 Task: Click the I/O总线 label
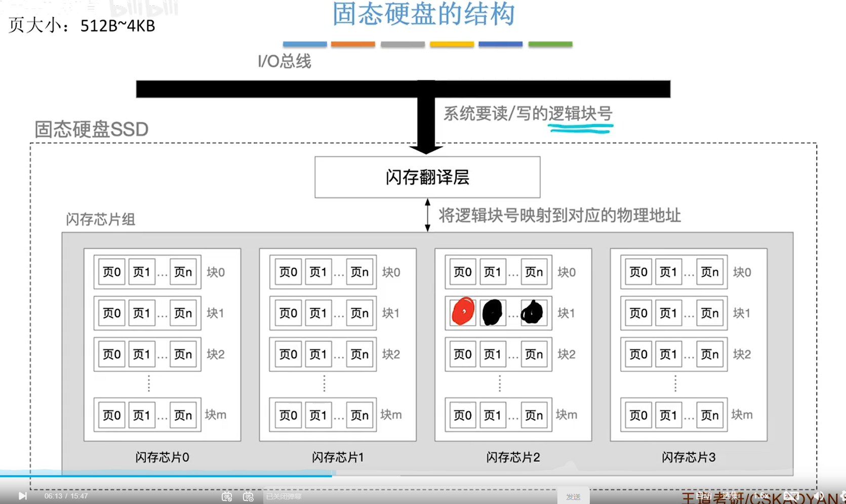point(285,61)
